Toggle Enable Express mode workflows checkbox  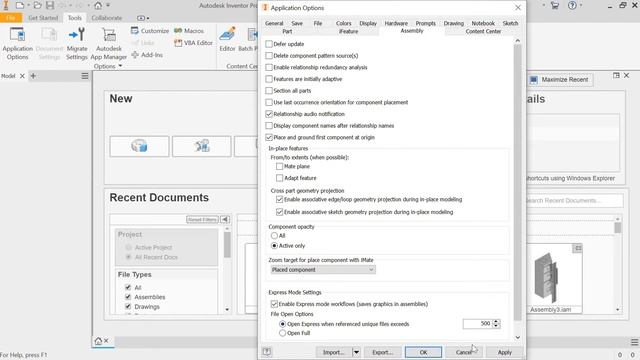(x=274, y=304)
